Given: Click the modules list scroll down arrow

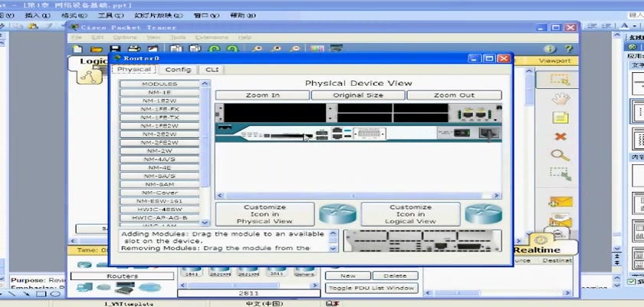Looking at the screenshot, I should (x=205, y=223).
